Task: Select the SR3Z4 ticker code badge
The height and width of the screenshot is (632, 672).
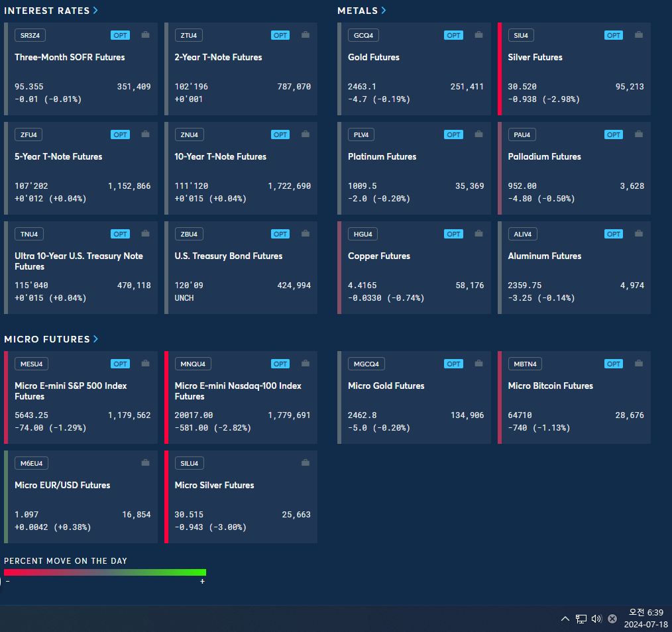Action: (x=30, y=35)
